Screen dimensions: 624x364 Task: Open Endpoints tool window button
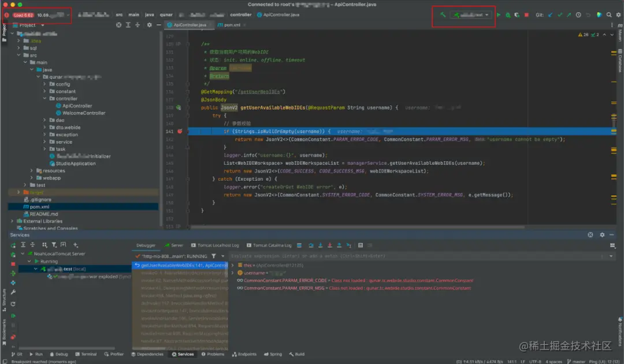[244, 354]
